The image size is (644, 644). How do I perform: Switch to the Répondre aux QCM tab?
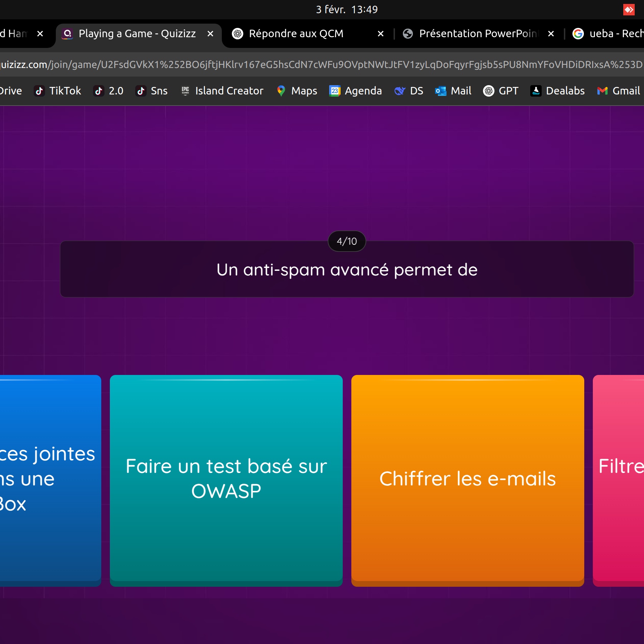pyautogui.click(x=296, y=34)
